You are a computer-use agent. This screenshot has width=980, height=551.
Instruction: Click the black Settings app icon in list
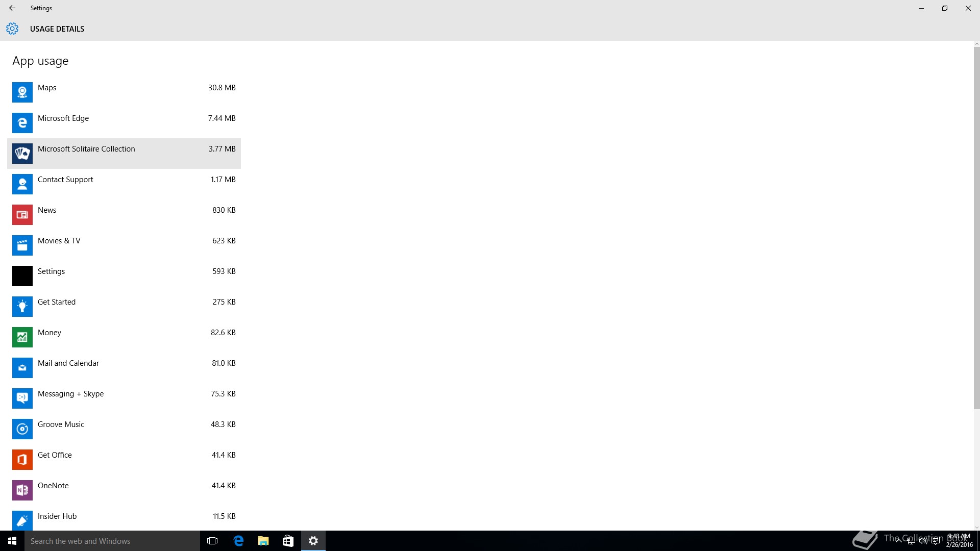coord(22,276)
